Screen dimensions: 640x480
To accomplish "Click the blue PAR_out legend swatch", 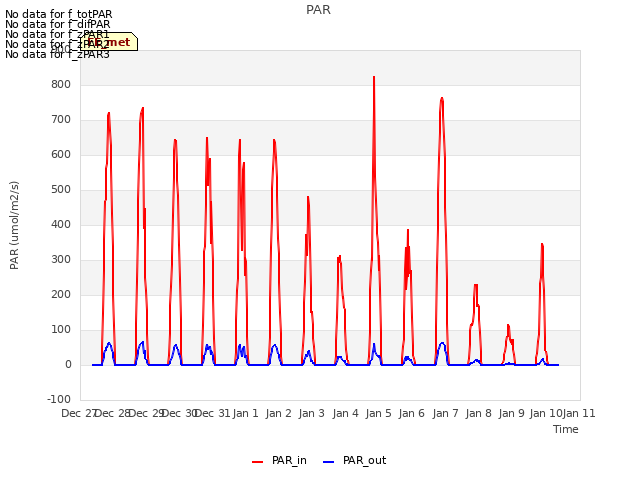I will [x=329, y=462].
